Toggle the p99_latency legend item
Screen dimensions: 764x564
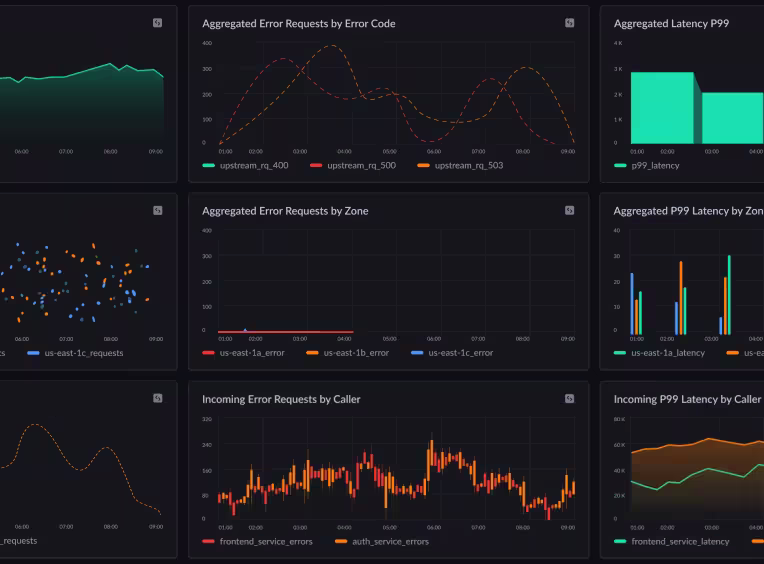(x=654, y=165)
